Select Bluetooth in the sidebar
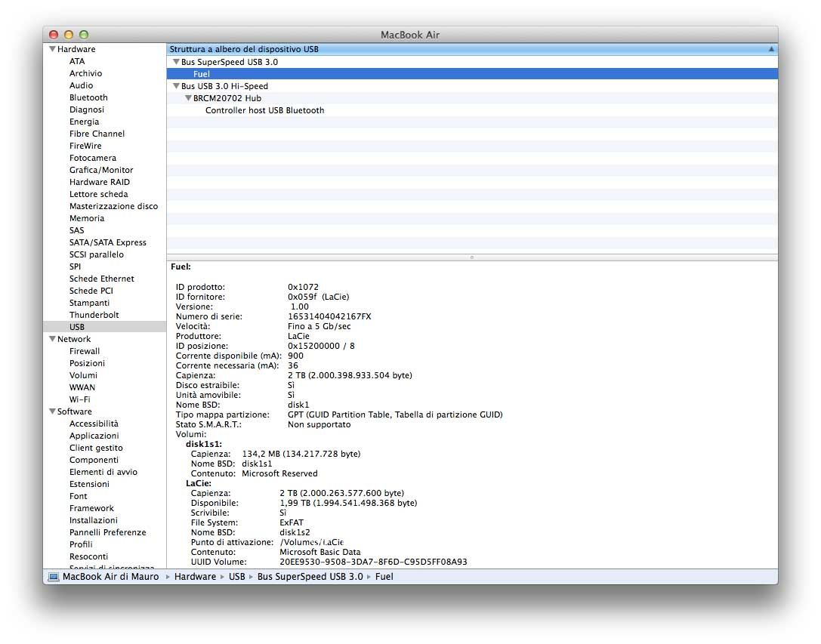Viewport: 821px width, 644px height. 88,97
